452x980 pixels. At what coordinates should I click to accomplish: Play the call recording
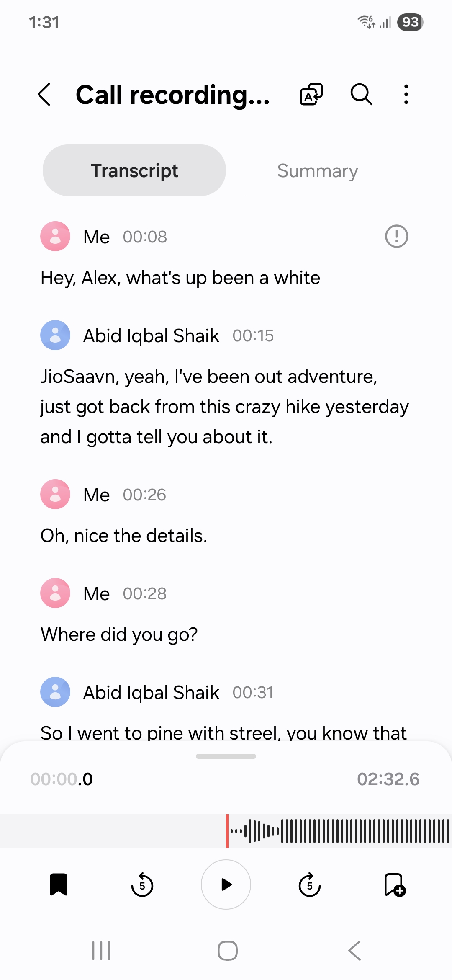click(x=226, y=885)
